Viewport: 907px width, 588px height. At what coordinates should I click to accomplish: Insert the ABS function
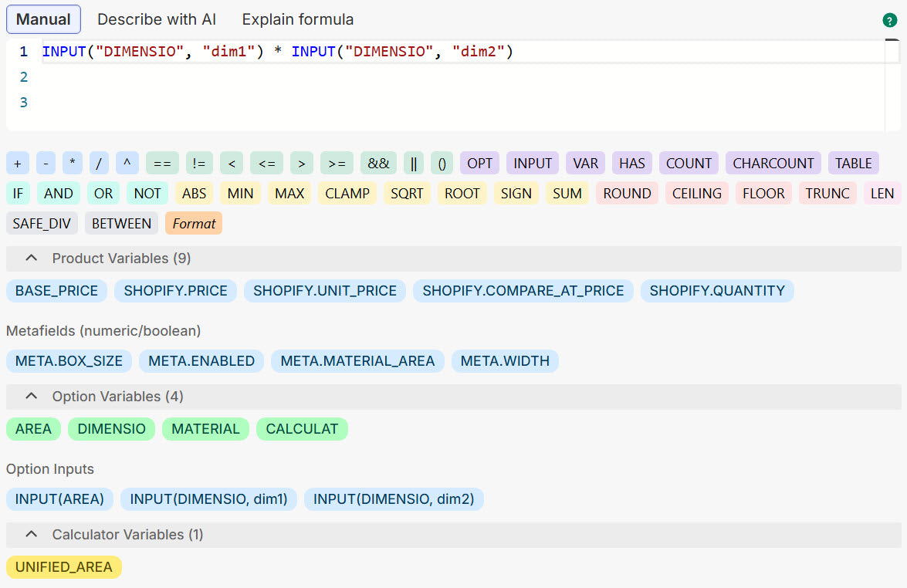[195, 194]
